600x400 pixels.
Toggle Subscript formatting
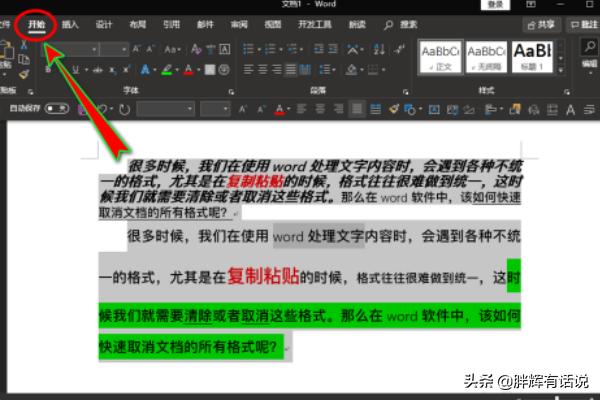[x=112, y=70]
